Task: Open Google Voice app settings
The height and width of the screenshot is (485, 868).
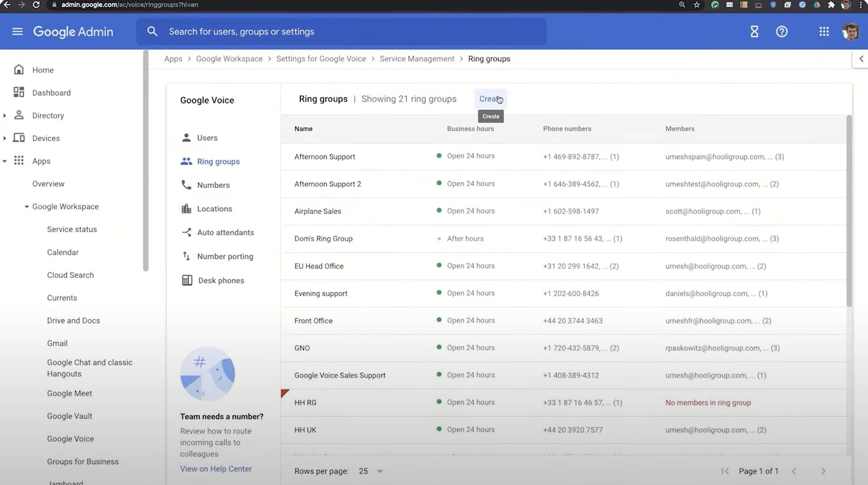Action: tap(70, 439)
